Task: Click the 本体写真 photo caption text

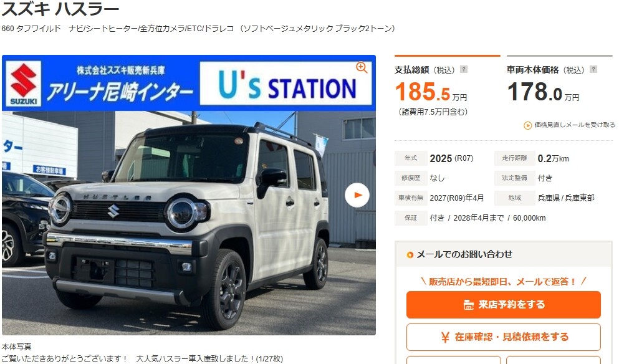Action: (16, 347)
